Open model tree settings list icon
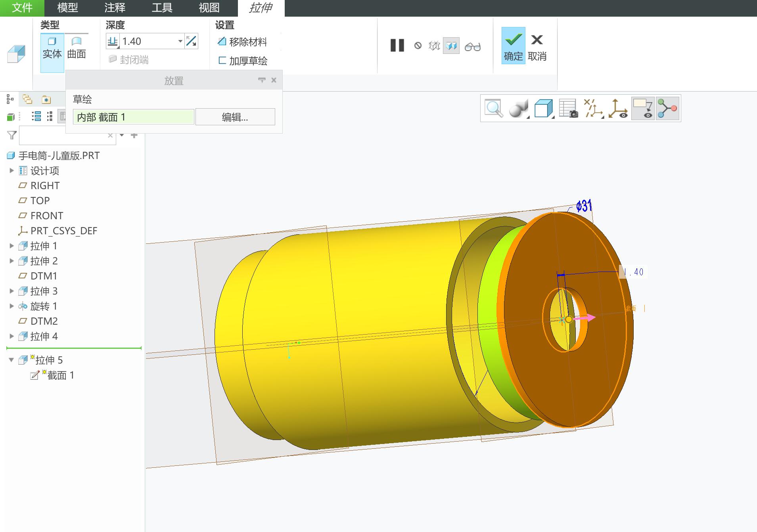The width and height of the screenshot is (757, 532). click(36, 117)
